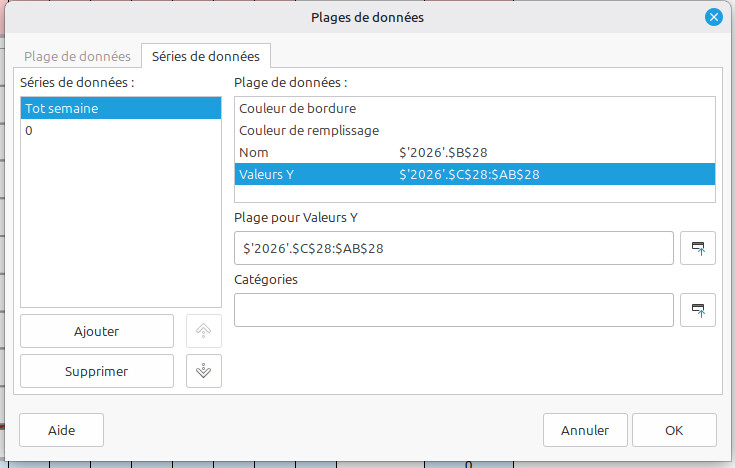Screen dimensions: 735x468
Task: Select the Séries de données tab
Action: click(206, 56)
